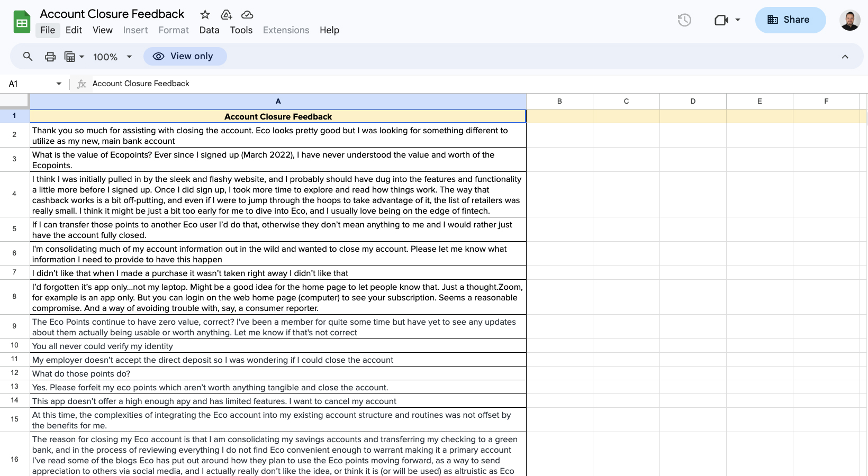Select cell 'What do those points do?'

(278, 373)
